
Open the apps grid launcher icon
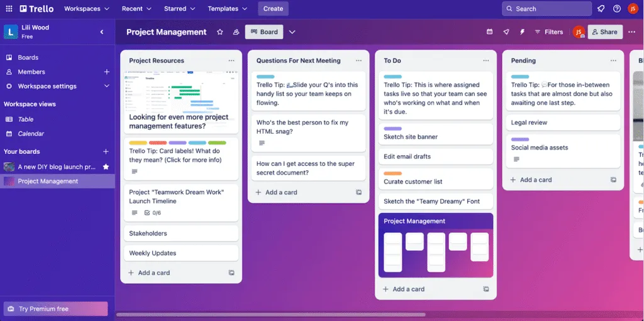click(x=9, y=9)
